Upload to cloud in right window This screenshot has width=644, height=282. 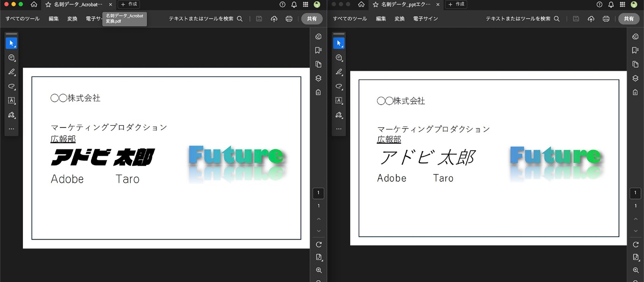[x=591, y=19]
